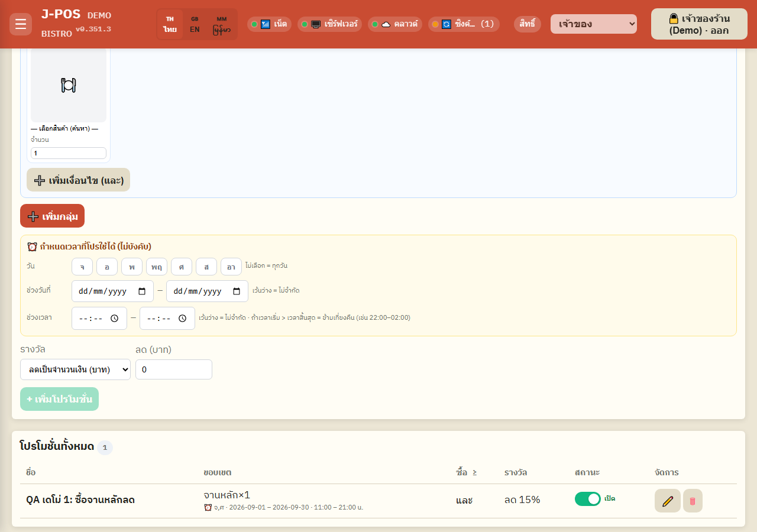Open calendar picker on end date field

237,291
